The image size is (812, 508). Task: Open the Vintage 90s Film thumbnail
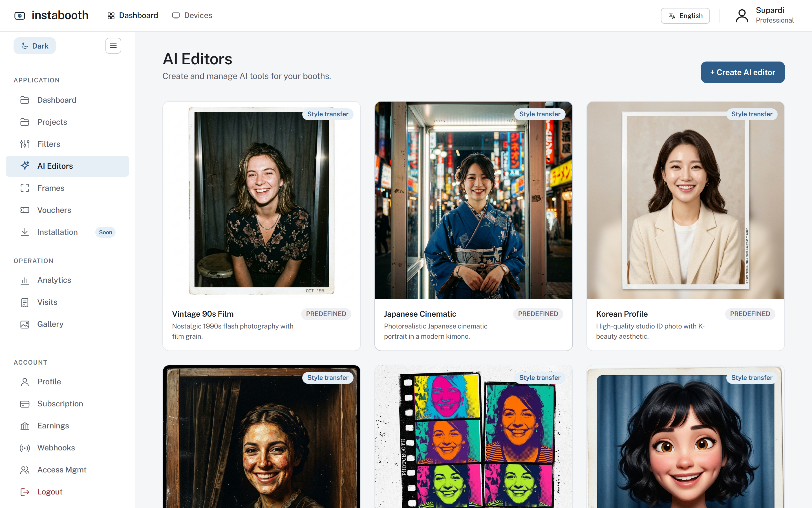pyautogui.click(x=262, y=200)
